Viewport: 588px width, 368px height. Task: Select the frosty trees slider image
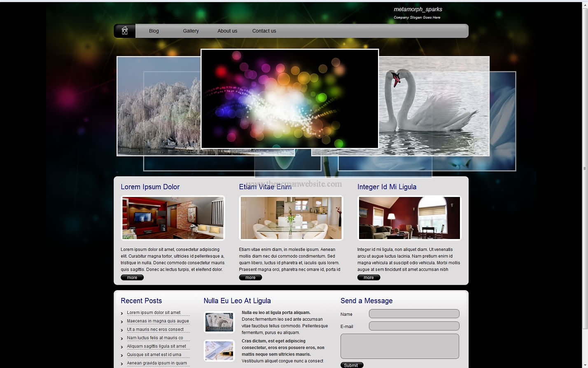click(x=159, y=106)
